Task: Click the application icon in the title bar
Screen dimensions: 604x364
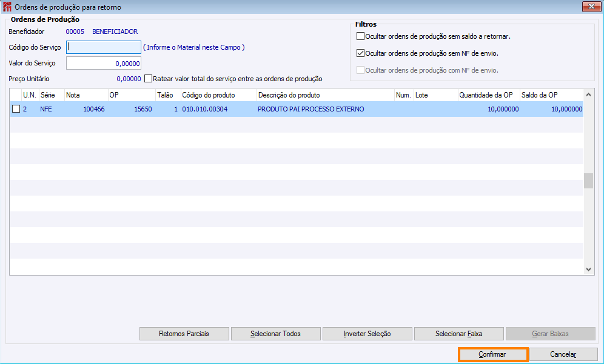Action: click(x=7, y=7)
